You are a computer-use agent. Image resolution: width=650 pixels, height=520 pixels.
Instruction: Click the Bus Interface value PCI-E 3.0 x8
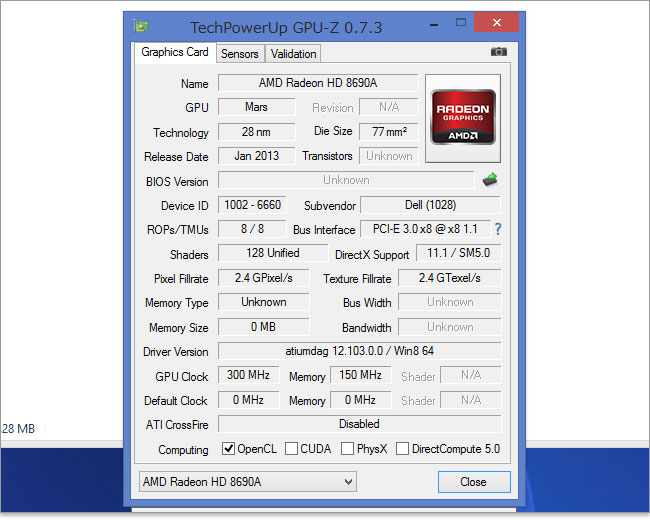425,229
